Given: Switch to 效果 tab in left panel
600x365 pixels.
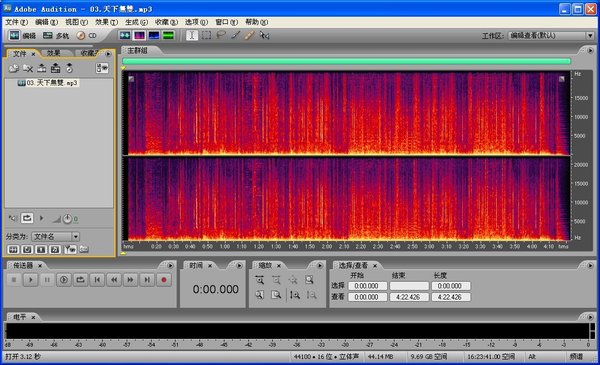Looking at the screenshot, I should point(54,53).
